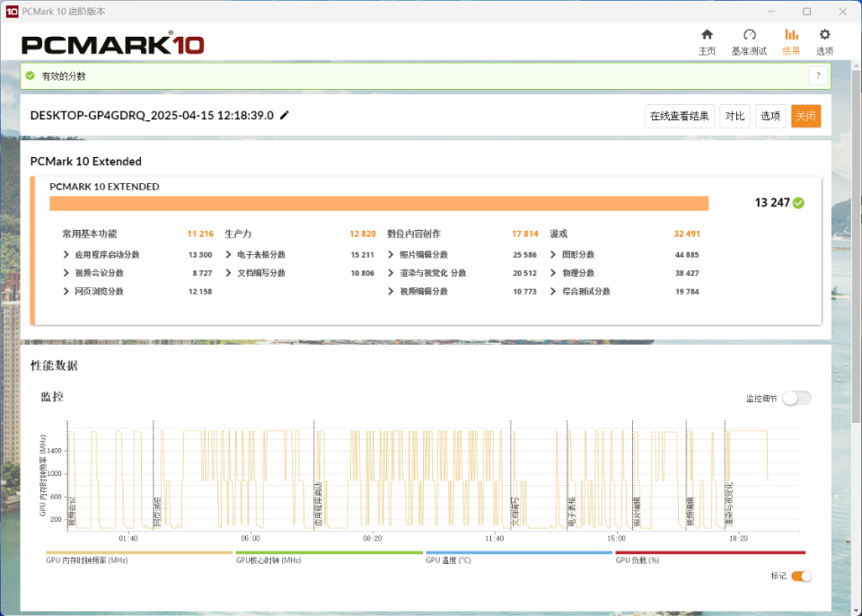Click the green check in valid score banner
The image size is (862, 616).
(31, 76)
